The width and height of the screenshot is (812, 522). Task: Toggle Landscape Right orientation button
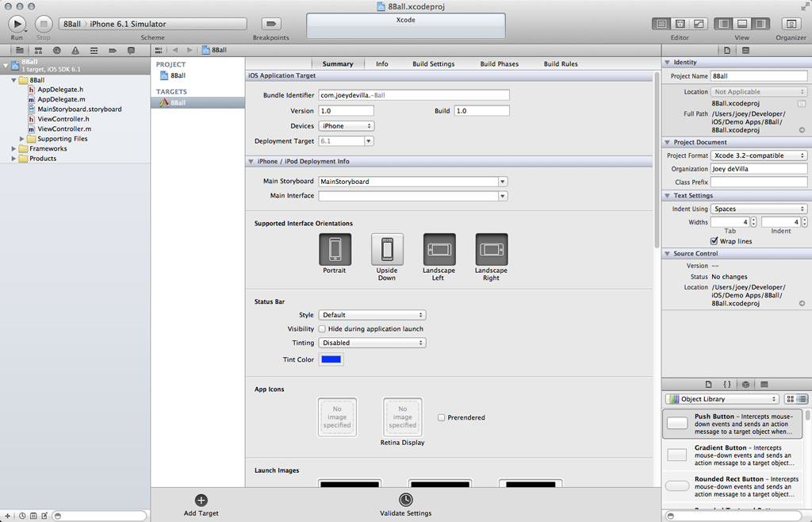pyautogui.click(x=492, y=249)
